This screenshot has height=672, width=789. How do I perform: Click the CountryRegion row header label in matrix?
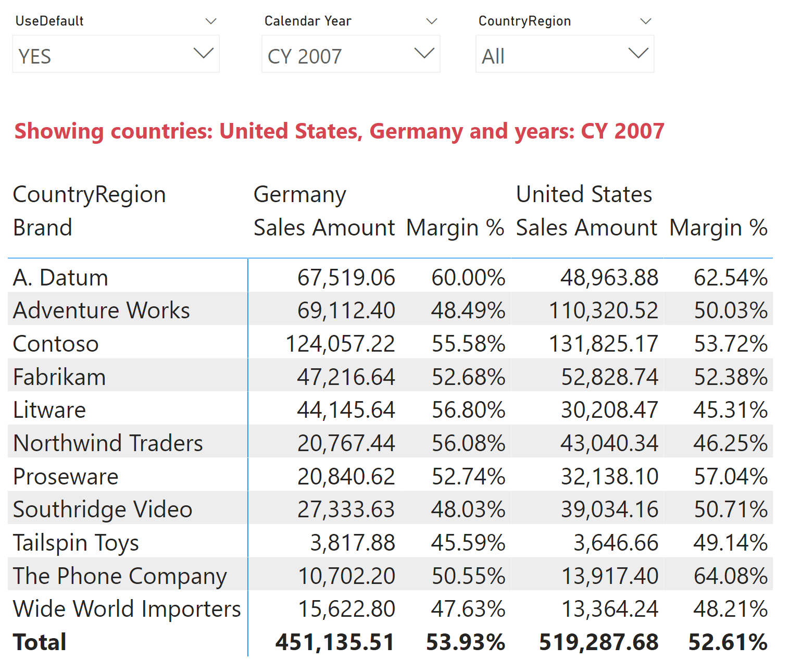[90, 195]
